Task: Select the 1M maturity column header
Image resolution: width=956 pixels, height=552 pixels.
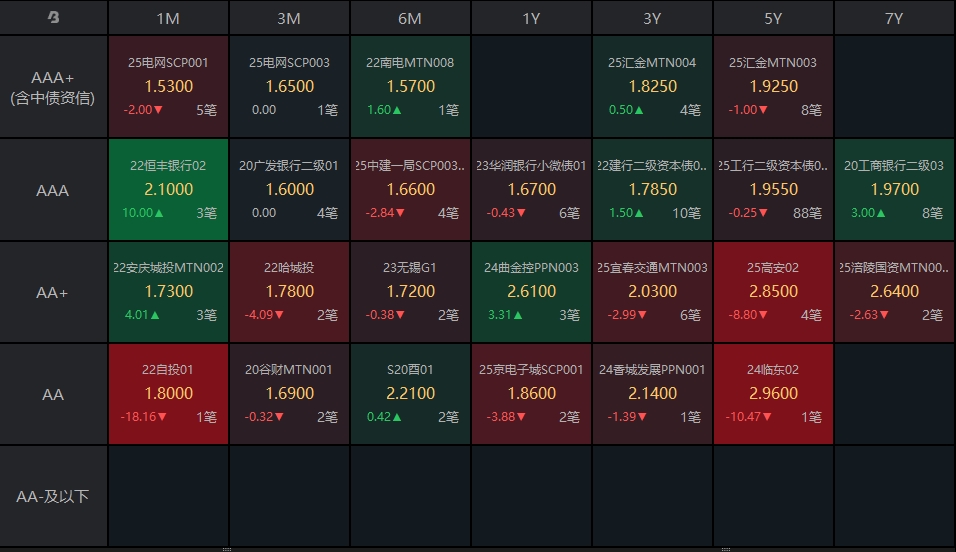Action: pyautogui.click(x=168, y=18)
